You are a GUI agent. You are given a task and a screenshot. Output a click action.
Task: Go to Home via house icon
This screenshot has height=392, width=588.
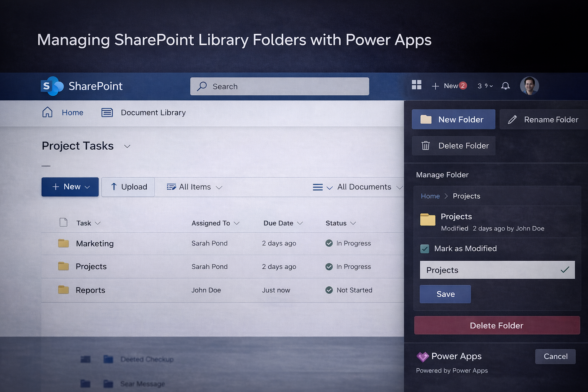pyautogui.click(x=47, y=112)
